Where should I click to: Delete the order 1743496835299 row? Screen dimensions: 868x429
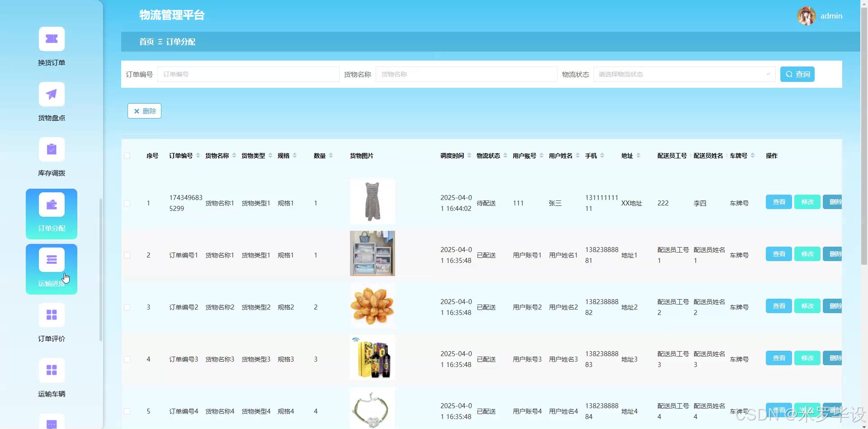click(832, 202)
